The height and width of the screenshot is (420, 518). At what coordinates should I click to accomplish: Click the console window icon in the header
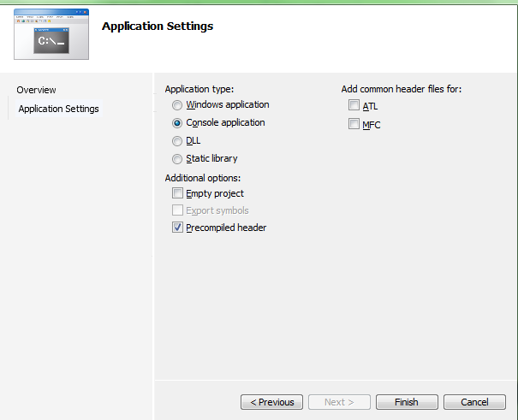click(x=53, y=34)
